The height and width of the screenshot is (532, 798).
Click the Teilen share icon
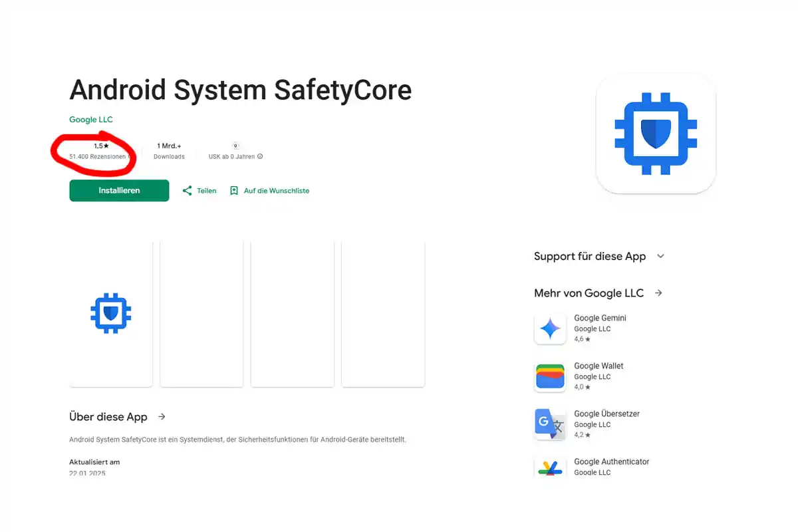pos(187,190)
